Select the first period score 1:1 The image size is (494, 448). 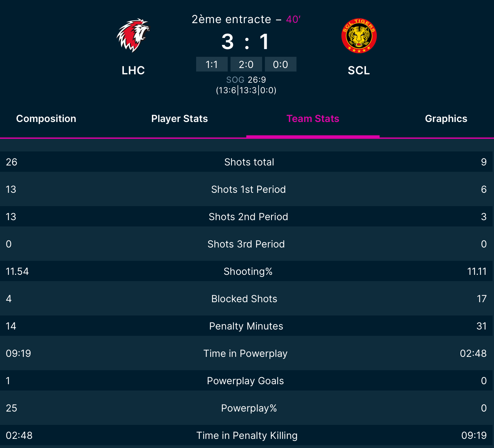point(212,64)
